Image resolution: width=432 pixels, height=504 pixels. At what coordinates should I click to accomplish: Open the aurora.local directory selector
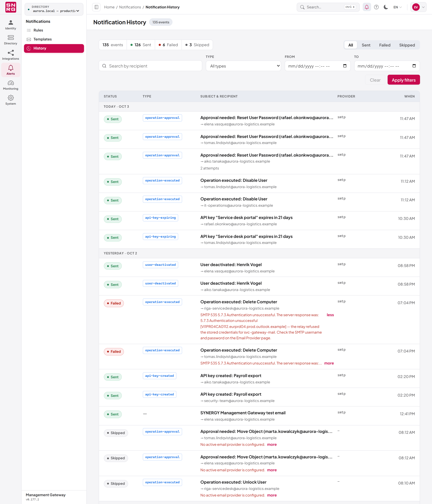[54, 9]
